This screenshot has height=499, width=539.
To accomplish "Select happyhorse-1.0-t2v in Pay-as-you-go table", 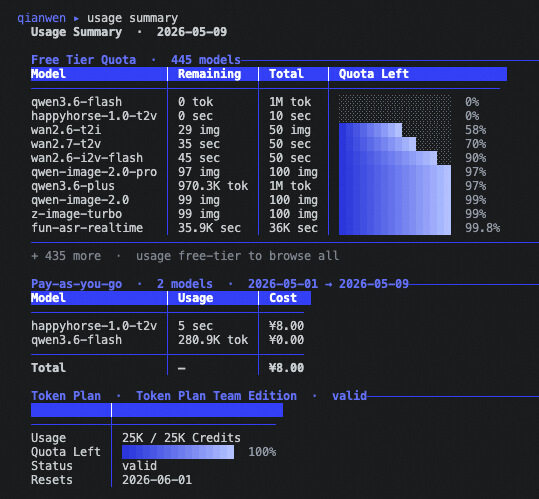I will pyautogui.click(x=167, y=326).
